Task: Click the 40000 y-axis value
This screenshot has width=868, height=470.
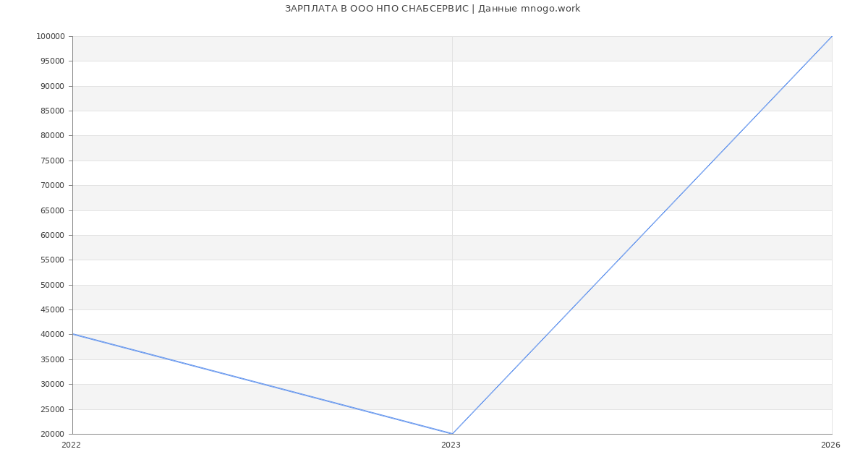Action: tap(52, 334)
